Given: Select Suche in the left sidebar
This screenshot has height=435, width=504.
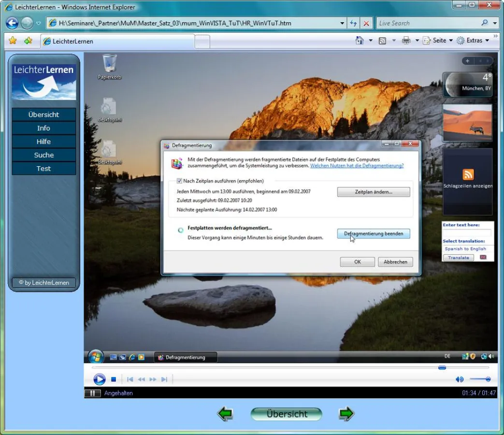Looking at the screenshot, I should click(43, 155).
